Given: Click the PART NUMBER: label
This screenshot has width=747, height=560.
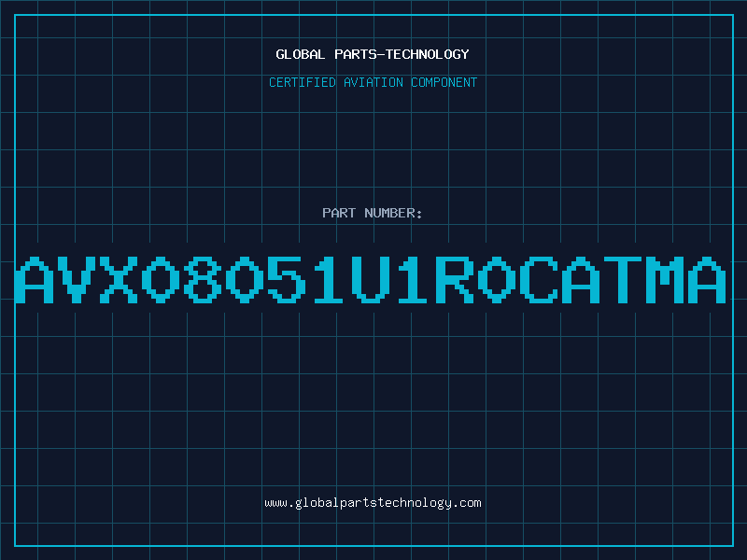Looking at the screenshot, I should [373, 213].
